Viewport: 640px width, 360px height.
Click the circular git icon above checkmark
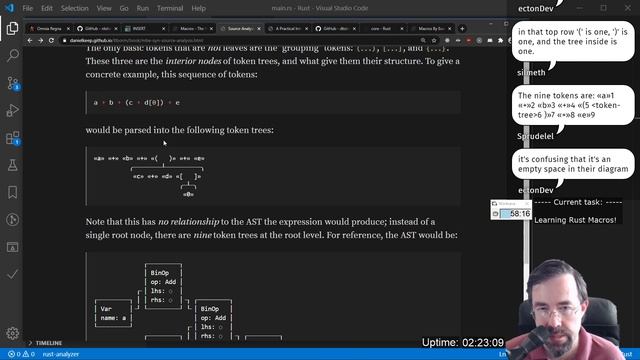pos(12,220)
